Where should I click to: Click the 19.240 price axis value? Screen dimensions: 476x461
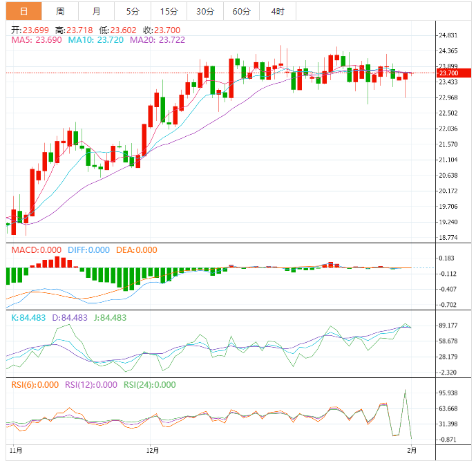click(448, 222)
